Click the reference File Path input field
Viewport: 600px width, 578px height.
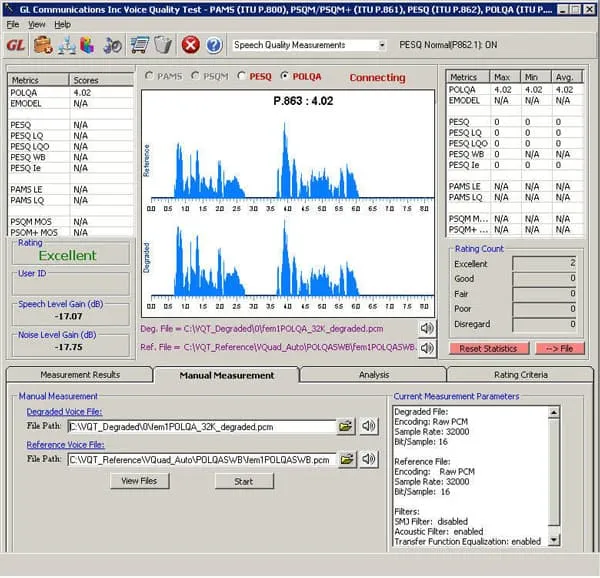pyautogui.click(x=202, y=460)
